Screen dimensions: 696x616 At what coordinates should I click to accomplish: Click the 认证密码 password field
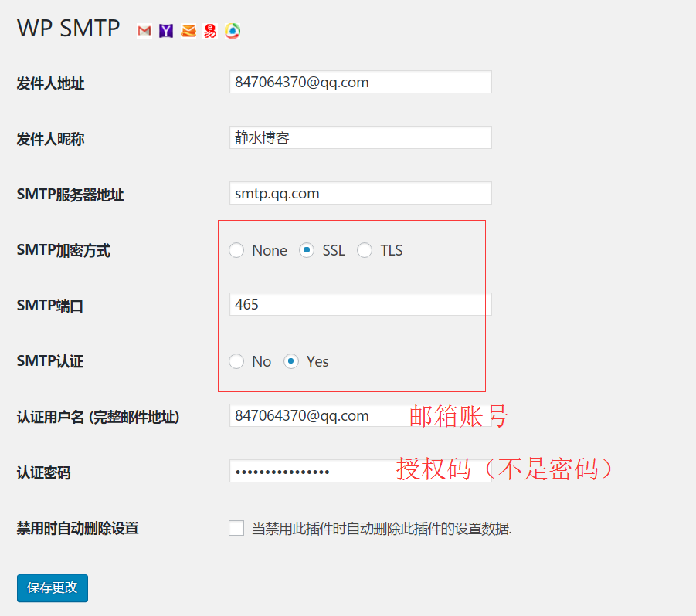pyautogui.click(x=361, y=471)
